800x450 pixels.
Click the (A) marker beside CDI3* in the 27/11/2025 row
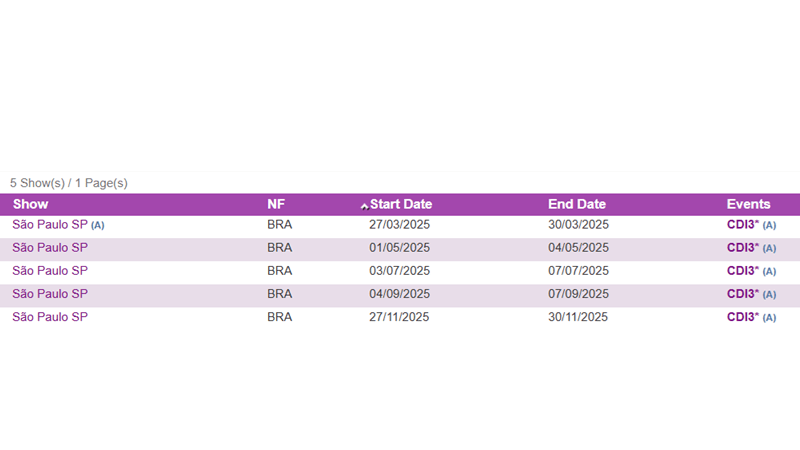pyautogui.click(x=769, y=317)
